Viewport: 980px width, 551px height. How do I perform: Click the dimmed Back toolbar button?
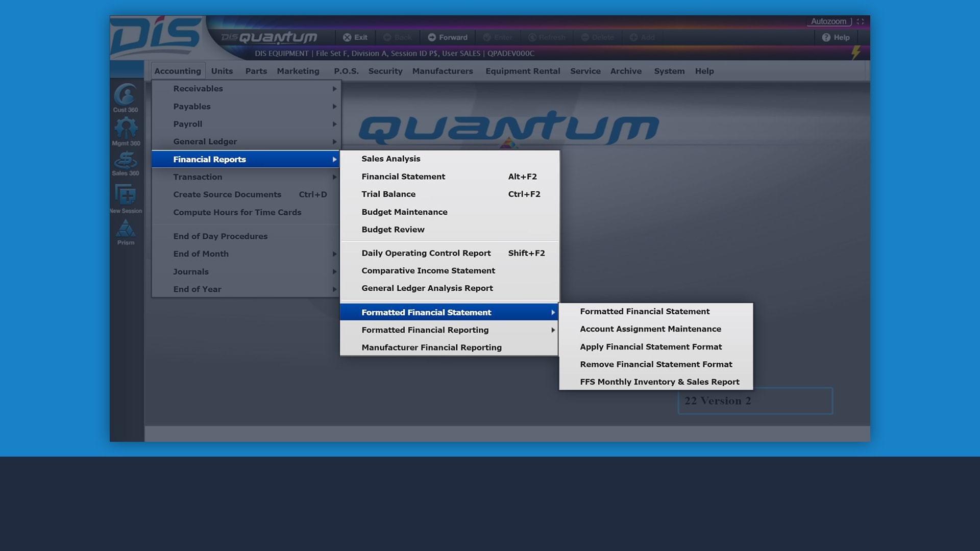[398, 37]
